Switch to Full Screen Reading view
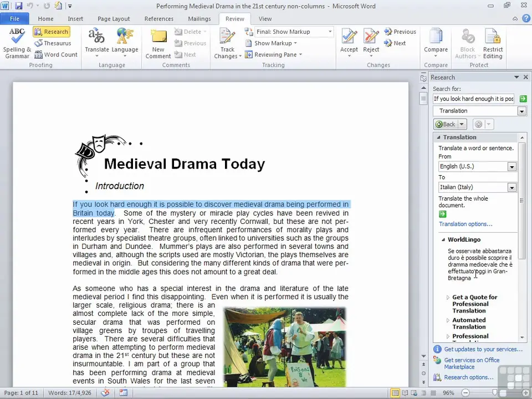 [405, 393]
